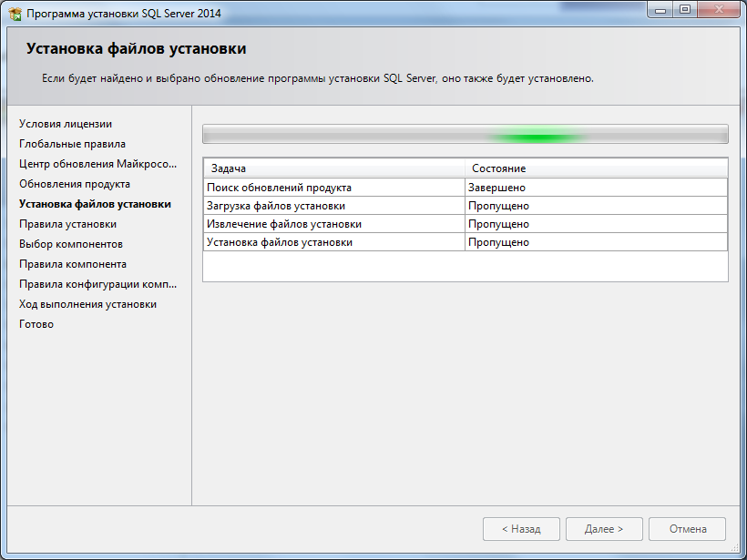Close the SQL Server setup window
The width and height of the screenshot is (747, 560).
click(720, 9)
